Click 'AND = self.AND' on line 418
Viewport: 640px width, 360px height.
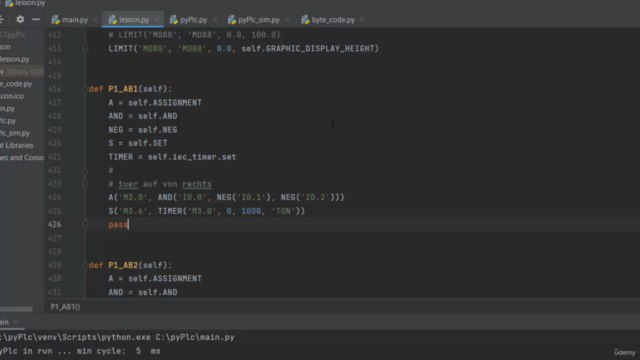pos(143,116)
